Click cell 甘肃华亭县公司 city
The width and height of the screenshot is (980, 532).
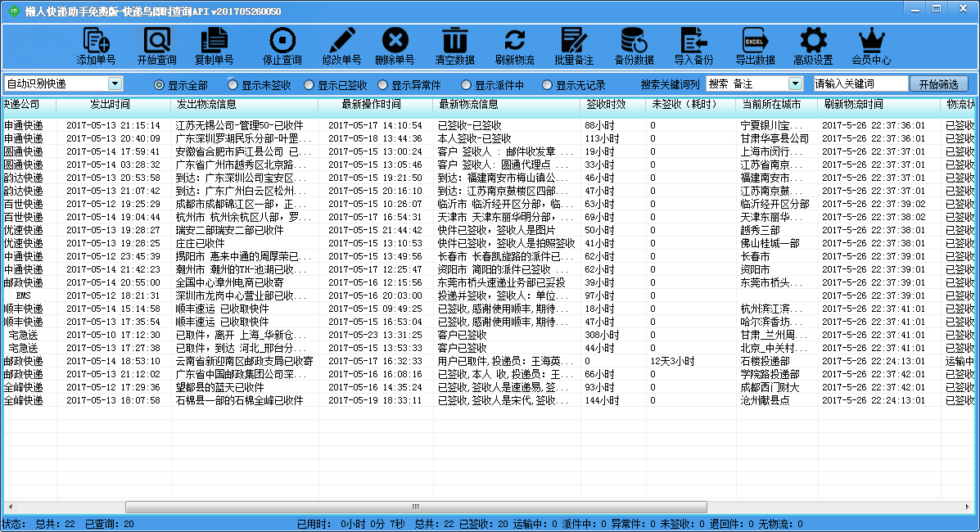click(x=775, y=138)
